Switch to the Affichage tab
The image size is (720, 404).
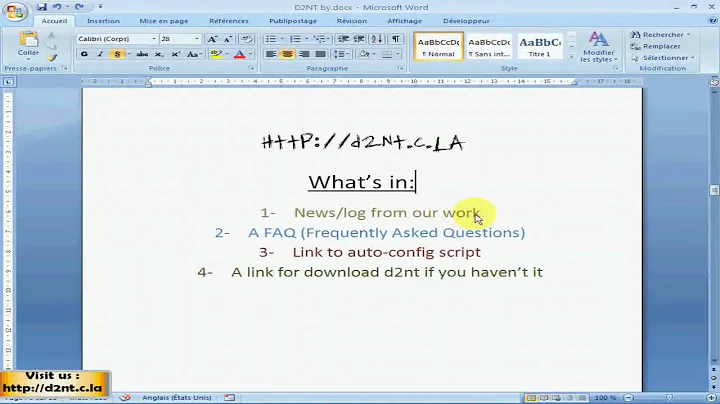click(x=405, y=21)
